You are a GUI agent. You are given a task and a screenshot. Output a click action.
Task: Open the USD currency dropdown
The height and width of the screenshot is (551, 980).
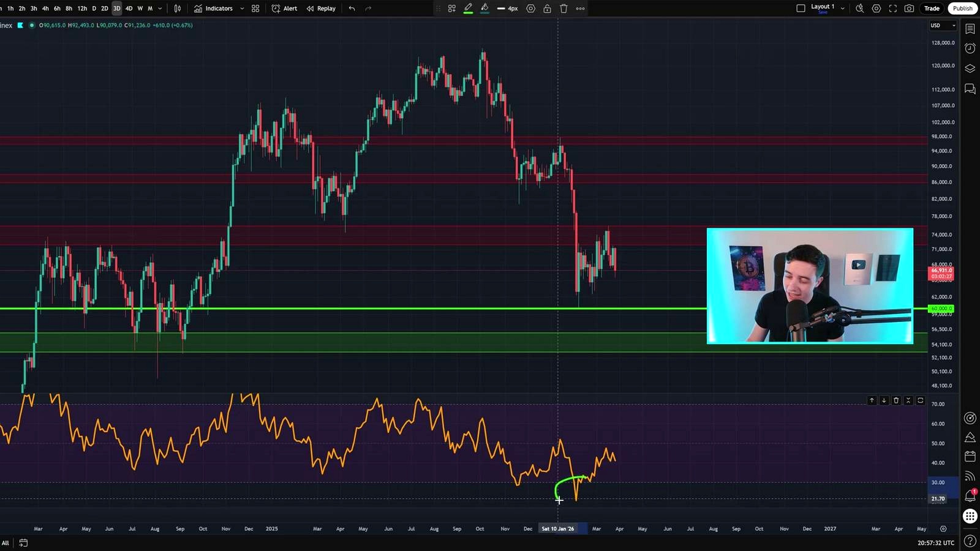coord(943,26)
